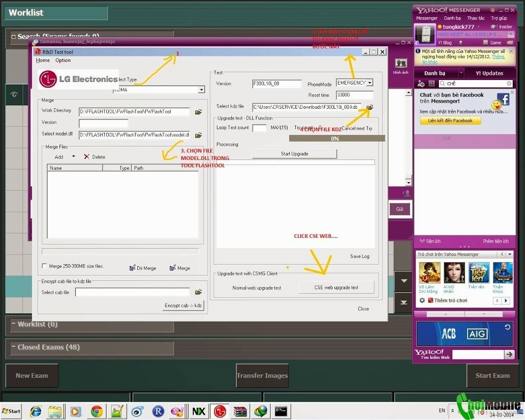Browse for the kdz file

(x=370, y=107)
